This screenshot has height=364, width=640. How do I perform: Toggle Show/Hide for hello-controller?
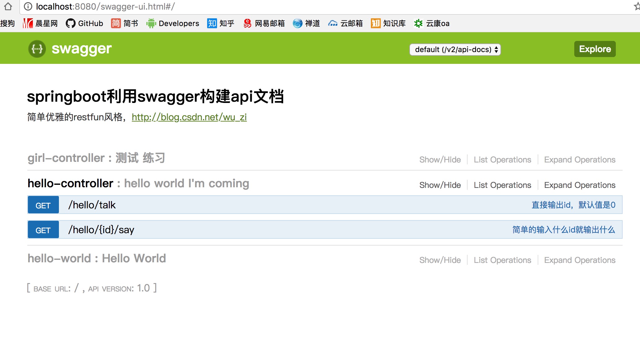440,185
